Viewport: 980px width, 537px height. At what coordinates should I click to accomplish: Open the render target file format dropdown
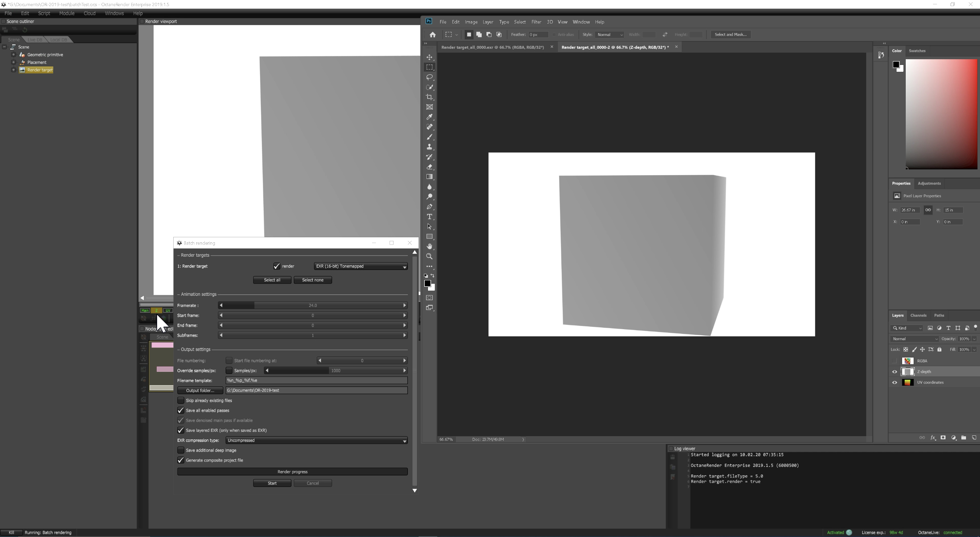pos(360,266)
